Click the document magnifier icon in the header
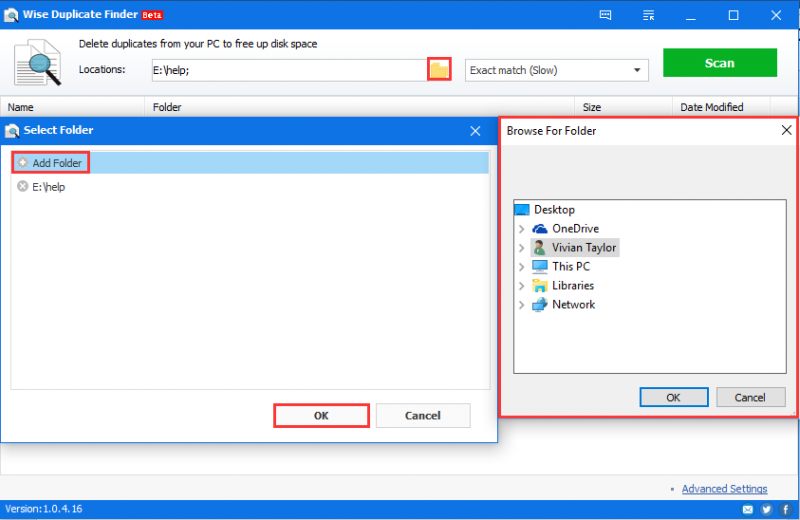 point(37,62)
